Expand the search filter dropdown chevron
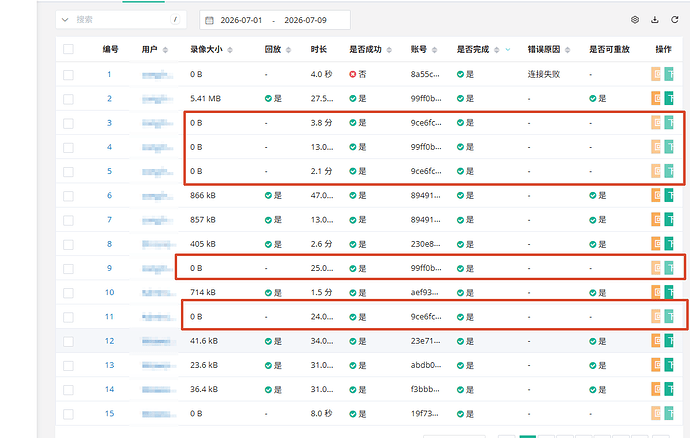 pos(65,20)
